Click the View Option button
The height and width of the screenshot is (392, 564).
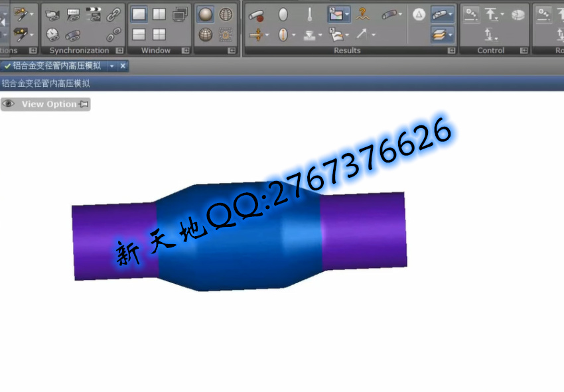click(x=49, y=104)
